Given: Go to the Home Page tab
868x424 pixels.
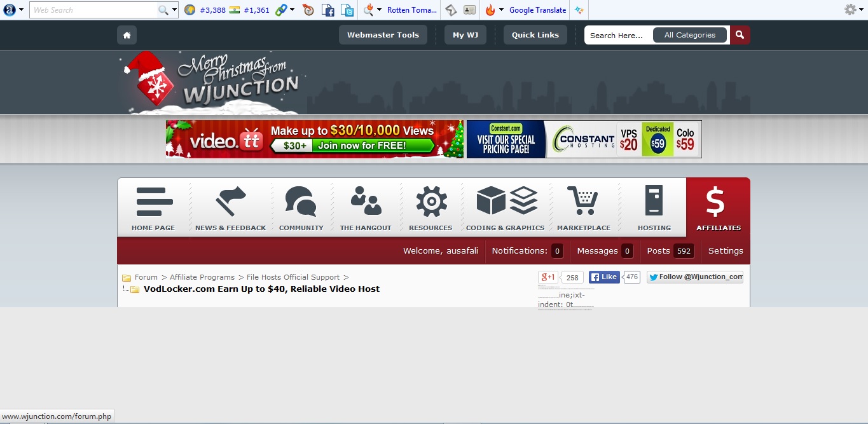Looking at the screenshot, I should point(153,207).
